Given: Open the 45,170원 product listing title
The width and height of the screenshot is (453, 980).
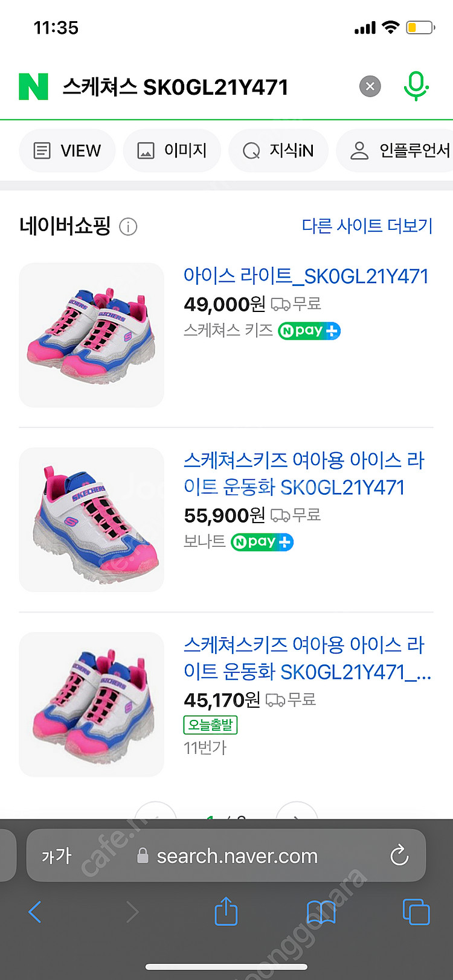Looking at the screenshot, I should click(306, 658).
